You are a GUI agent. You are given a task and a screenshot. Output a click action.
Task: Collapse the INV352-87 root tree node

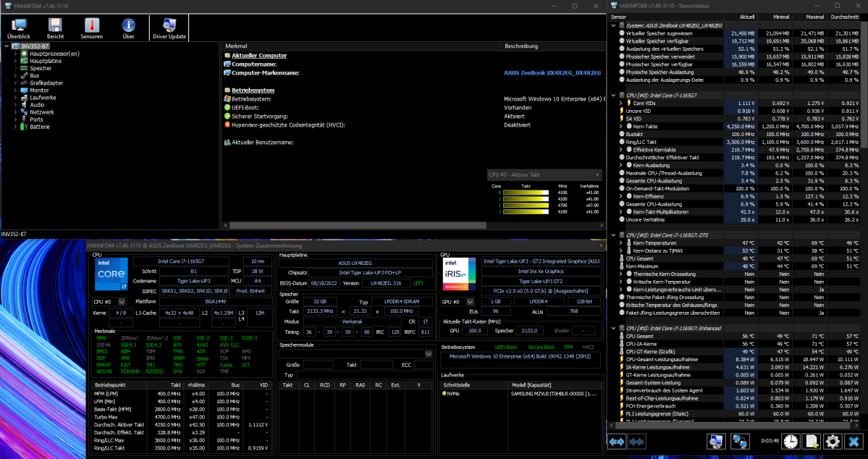(x=7, y=46)
